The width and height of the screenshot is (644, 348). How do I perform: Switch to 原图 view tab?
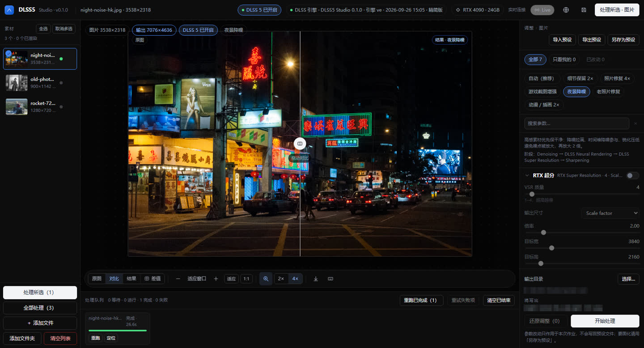click(x=97, y=279)
